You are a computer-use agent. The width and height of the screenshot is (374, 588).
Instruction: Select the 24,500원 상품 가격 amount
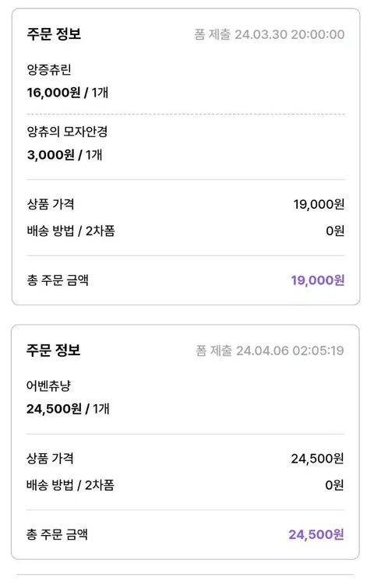(317, 459)
